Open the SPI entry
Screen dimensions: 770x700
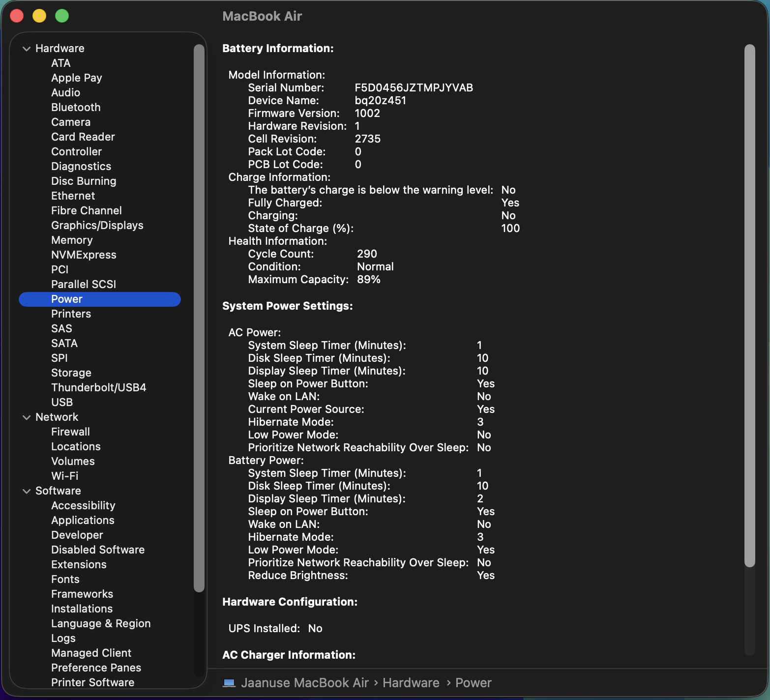(59, 358)
